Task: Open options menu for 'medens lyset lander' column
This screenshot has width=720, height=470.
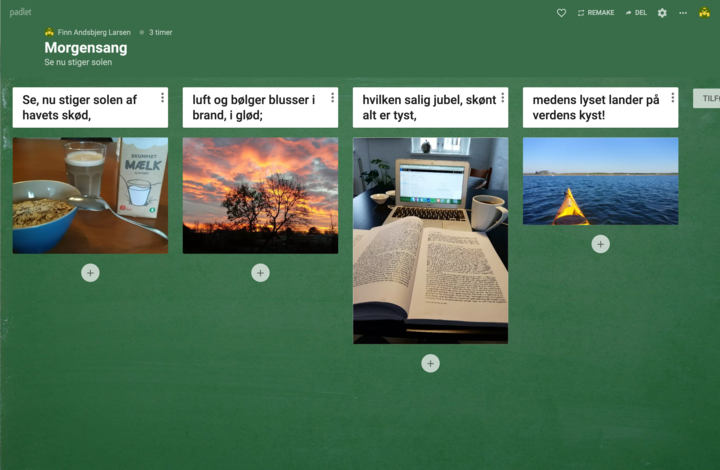Action: (672, 98)
